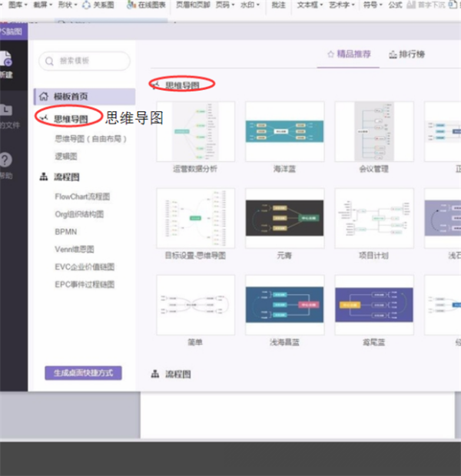Click the 首字下沉 drop-cap icon in ribbon
This screenshot has width=461, height=476.
click(411, 5)
